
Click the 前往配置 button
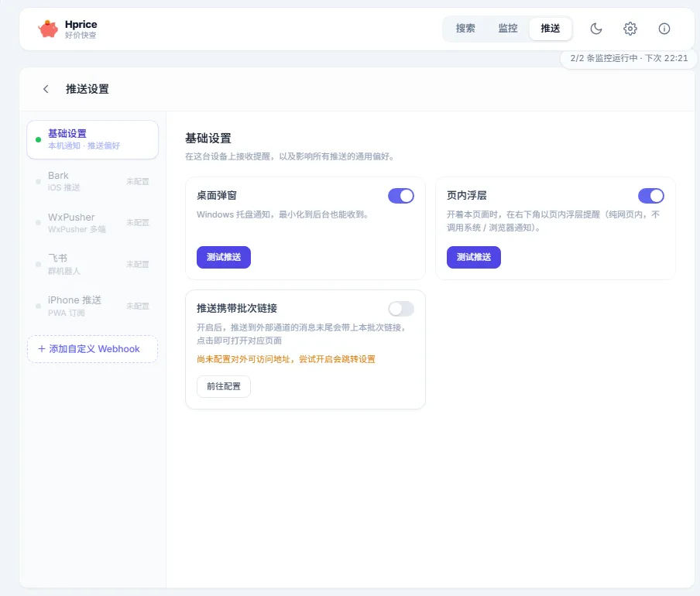[x=224, y=386]
